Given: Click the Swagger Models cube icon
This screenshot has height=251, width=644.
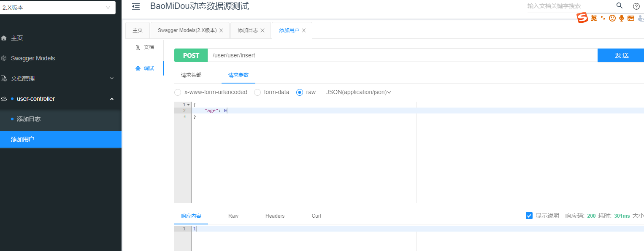Looking at the screenshot, I should tap(4, 58).
